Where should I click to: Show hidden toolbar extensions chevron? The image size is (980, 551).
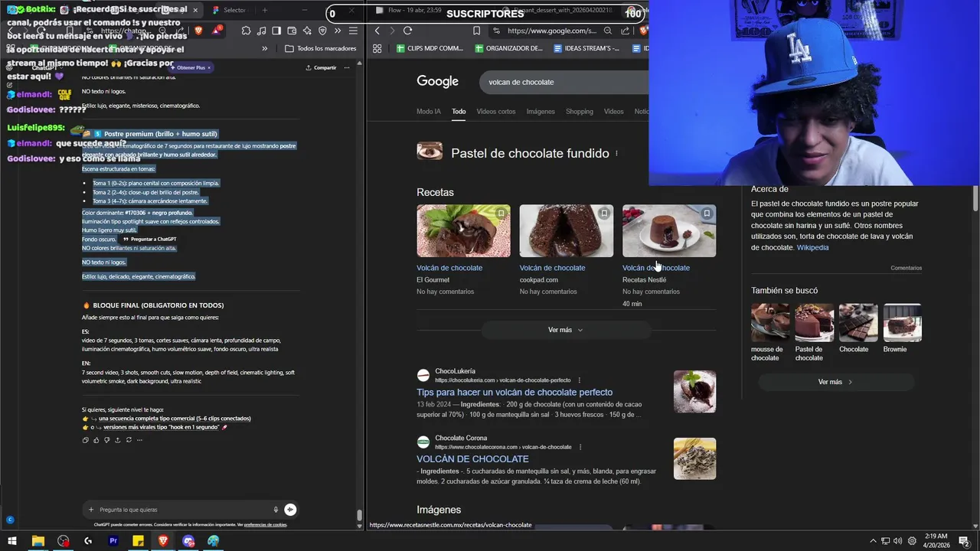pos(338,31)
